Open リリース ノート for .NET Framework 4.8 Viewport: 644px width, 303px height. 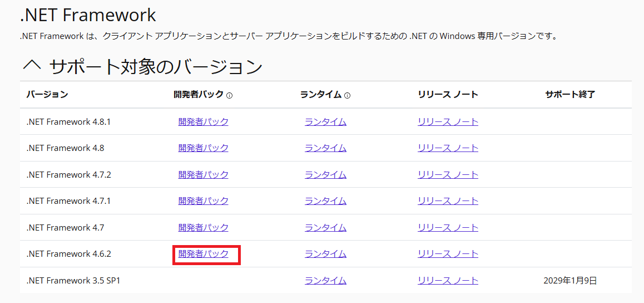tap(448, 148)
